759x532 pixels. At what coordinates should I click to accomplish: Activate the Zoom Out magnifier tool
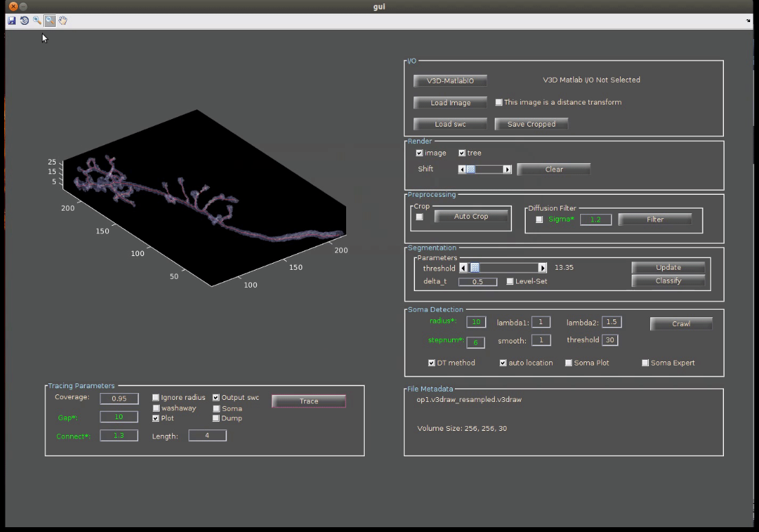pos(50,21)
